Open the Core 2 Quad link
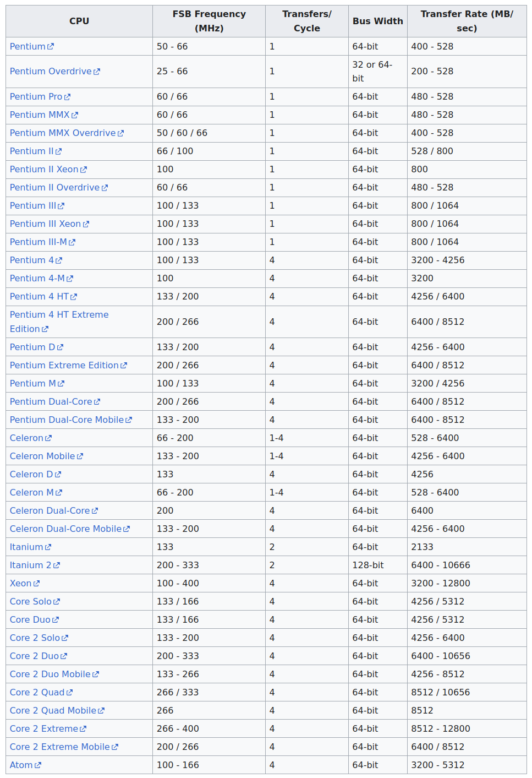Viewport: 532px width, 778px height. (37, 693)
